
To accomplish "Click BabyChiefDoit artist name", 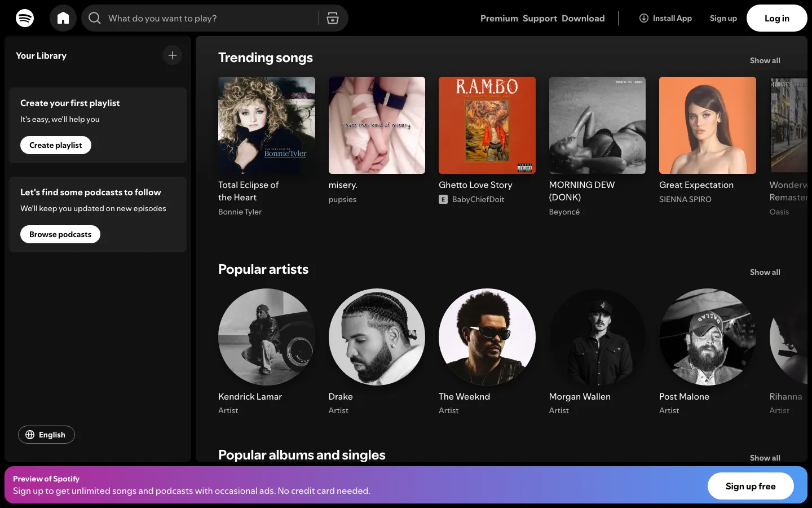I will point(478,199).
